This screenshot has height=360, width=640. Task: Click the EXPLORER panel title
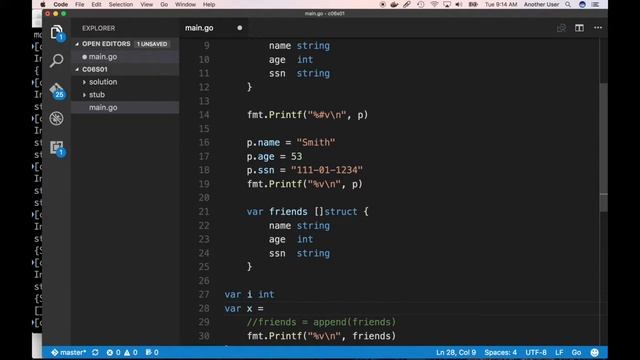pyautogui.click(x=98, y=28)
